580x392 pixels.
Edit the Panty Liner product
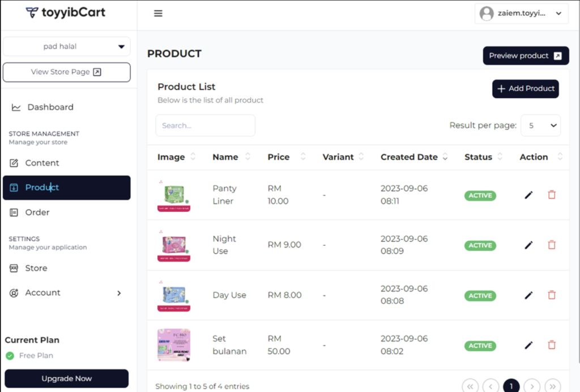click(x=528, y=195)
